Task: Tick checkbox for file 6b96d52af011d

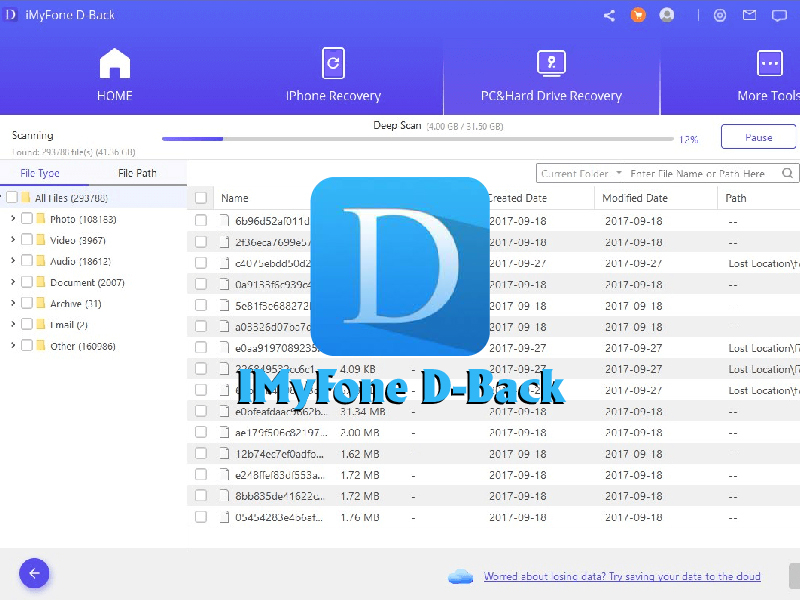Action: (201, 220)
